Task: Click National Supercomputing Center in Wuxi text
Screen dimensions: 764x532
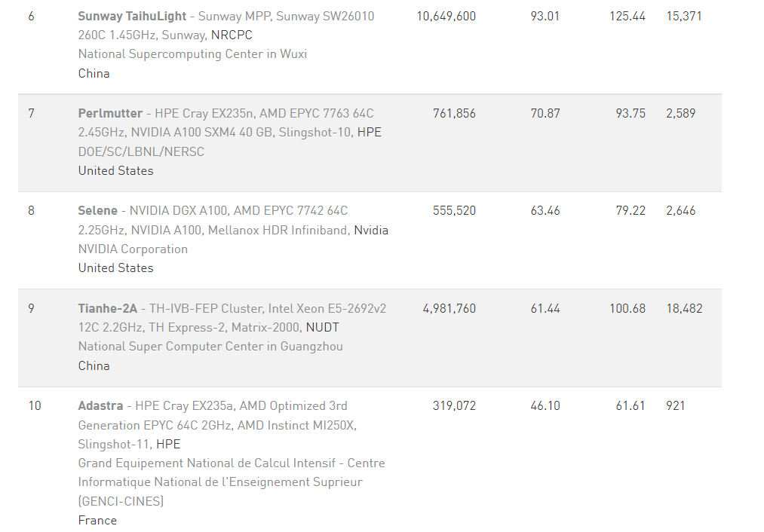Action: [x=192, y=54]
